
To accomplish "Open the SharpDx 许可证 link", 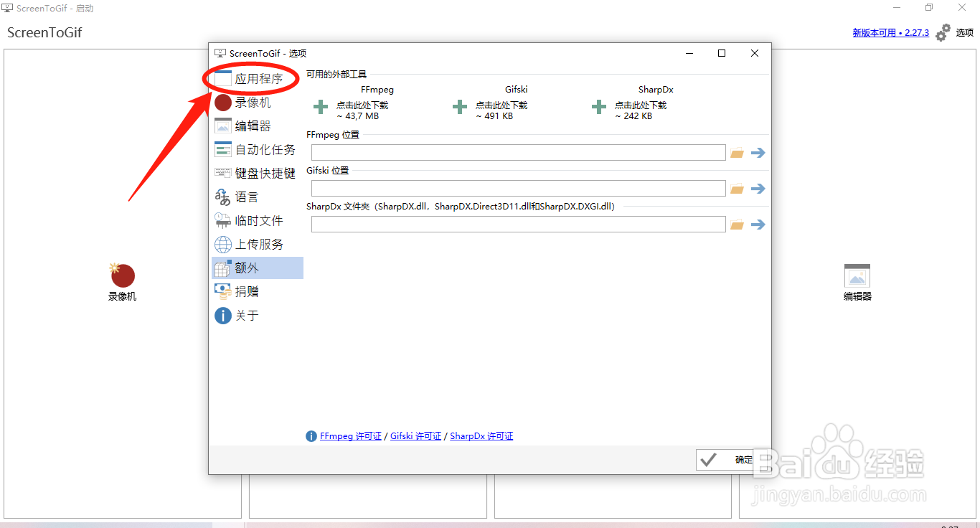I will [481, 436].
